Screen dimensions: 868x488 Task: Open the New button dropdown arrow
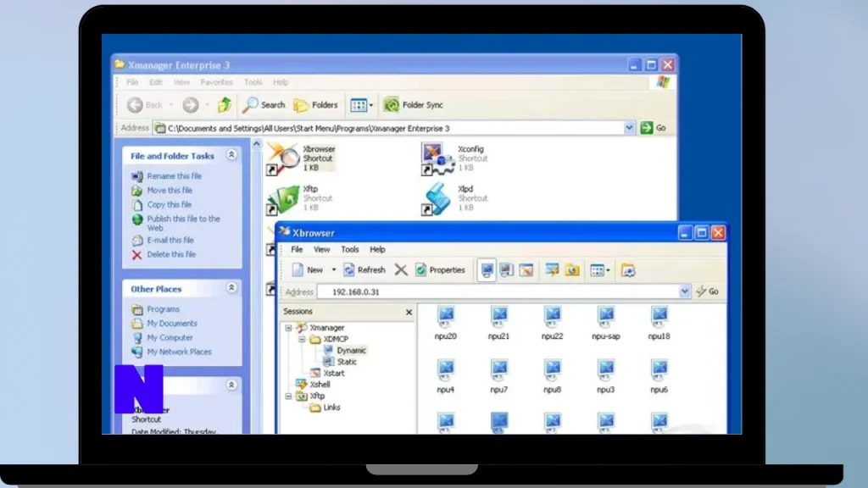pos(334,270)
